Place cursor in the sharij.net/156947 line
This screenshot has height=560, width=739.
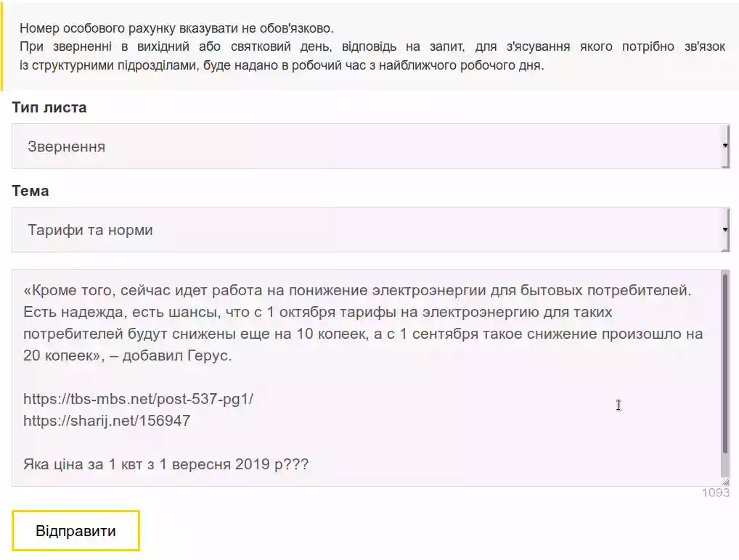pyautogui.click(x=107, y=421)
